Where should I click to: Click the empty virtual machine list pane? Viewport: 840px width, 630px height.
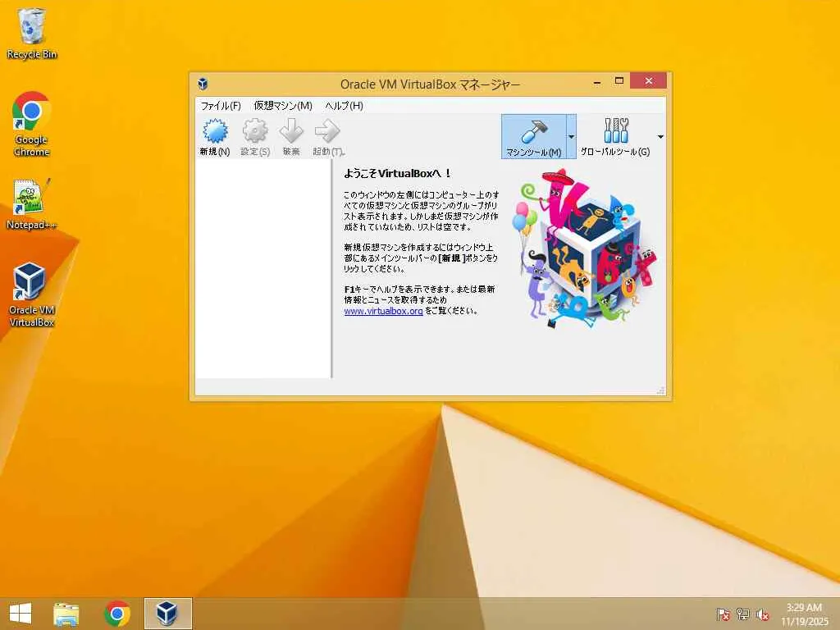click(x=263, y=269)
